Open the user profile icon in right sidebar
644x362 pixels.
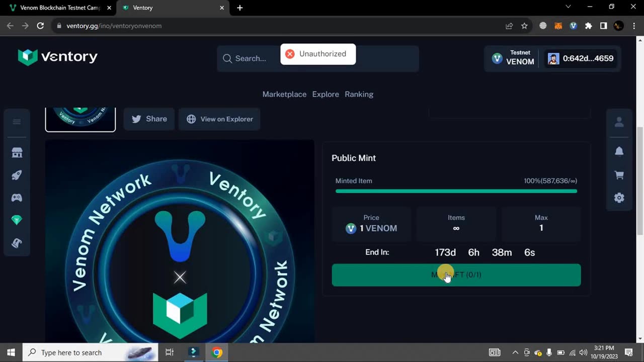point(619,122)
